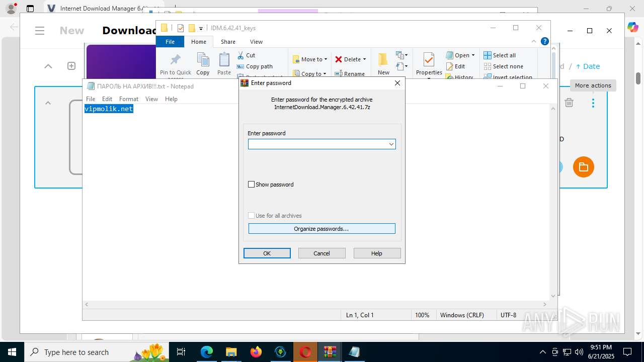This screenshot has height=362, width=644.
Task: Click Select all in the Explorer ribbon
Action: pyautogui.click(x=500, y=55)
